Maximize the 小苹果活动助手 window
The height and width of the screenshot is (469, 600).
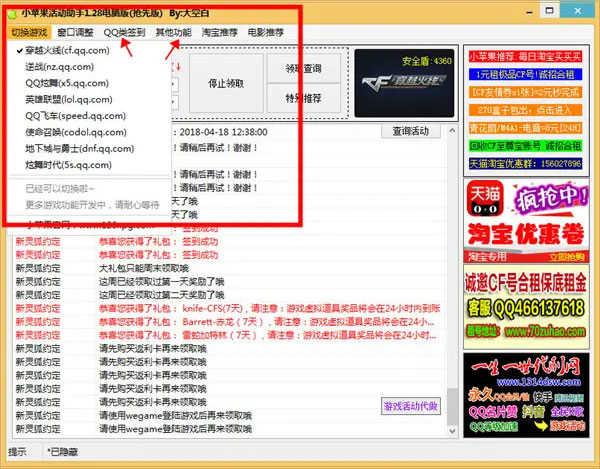tap(550, 11)
